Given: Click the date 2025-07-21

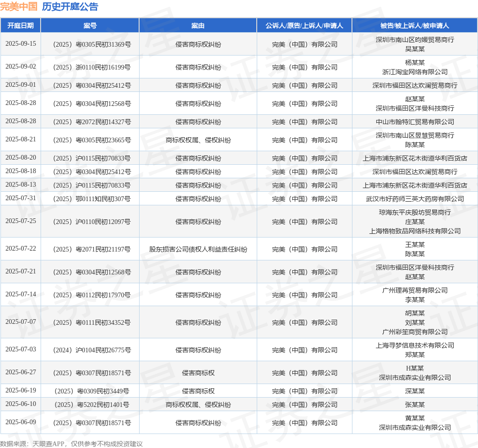Looking at the screenshot, I should pyautogui.click(x=21, y=271).
